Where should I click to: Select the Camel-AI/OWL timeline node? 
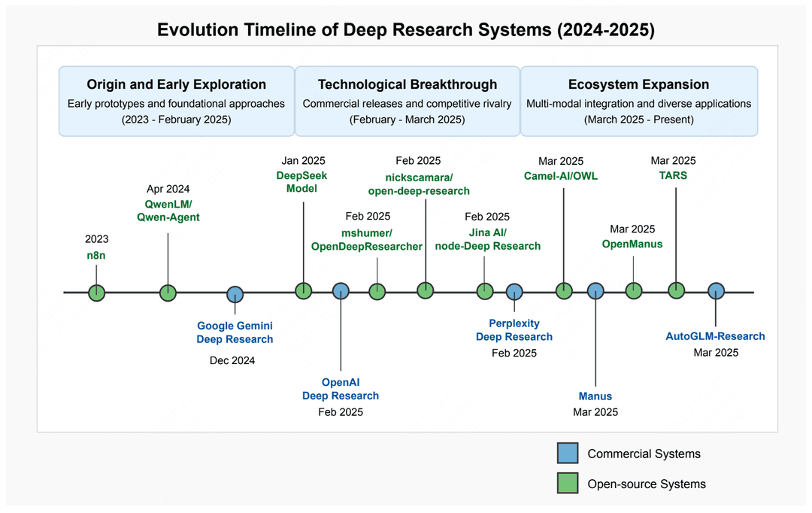pos(564,291)
